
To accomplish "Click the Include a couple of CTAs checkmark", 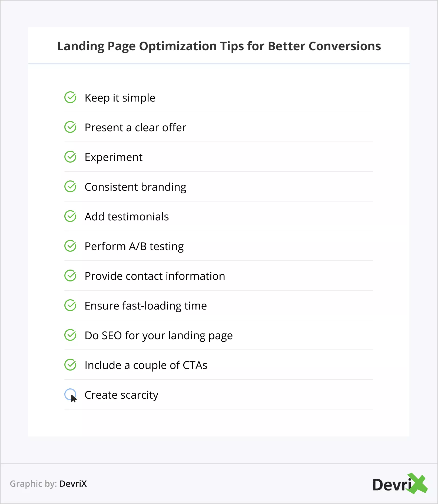I will (x=70, y=365).
